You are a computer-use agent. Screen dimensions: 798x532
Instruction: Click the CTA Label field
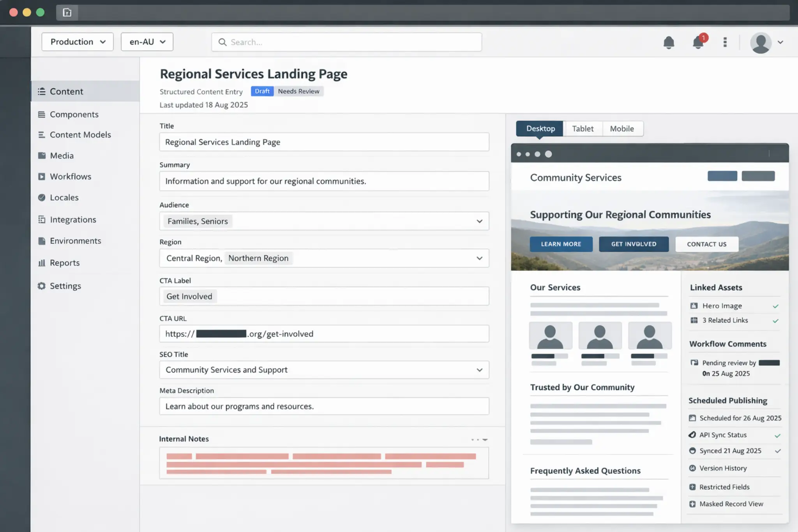click(324, 296)
